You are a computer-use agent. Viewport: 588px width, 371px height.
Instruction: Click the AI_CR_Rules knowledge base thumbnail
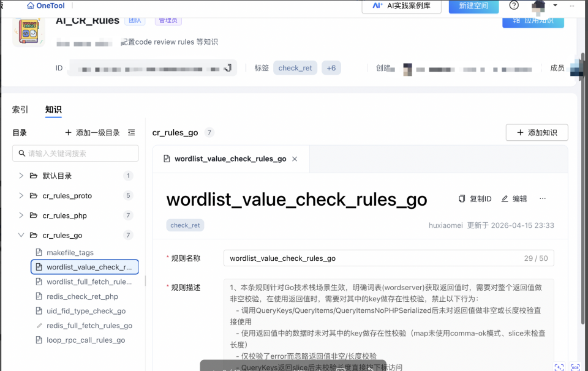(29, 32)
